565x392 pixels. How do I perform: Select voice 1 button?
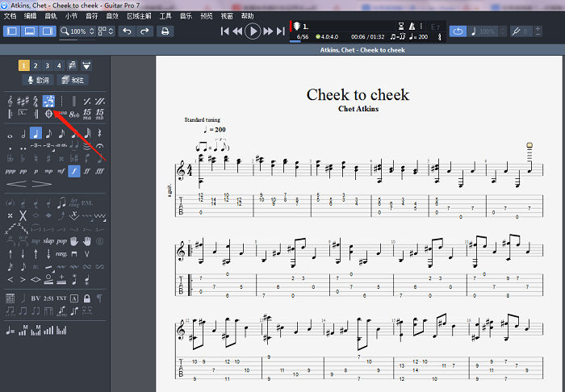[x=24, y=65]
